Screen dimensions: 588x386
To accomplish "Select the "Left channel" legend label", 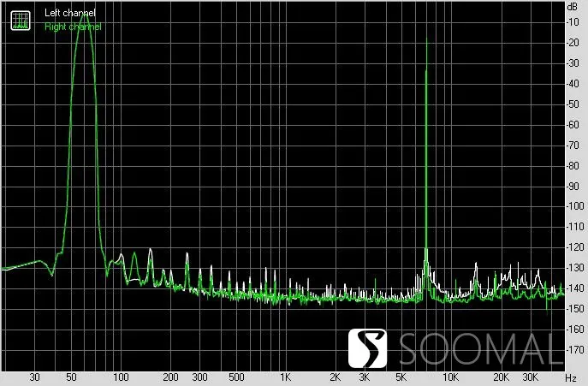I will [x=69, y=13].
